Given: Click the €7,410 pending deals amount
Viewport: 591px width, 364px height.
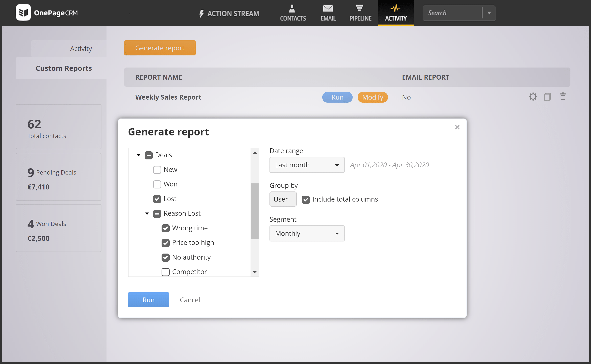Looking at the screenshot, I should 39,187.
